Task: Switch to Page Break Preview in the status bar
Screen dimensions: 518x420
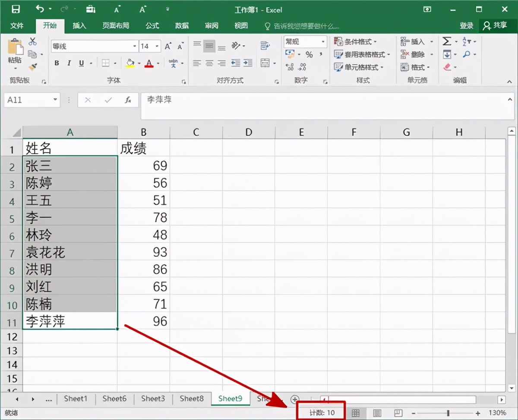Action: [398, 413]
